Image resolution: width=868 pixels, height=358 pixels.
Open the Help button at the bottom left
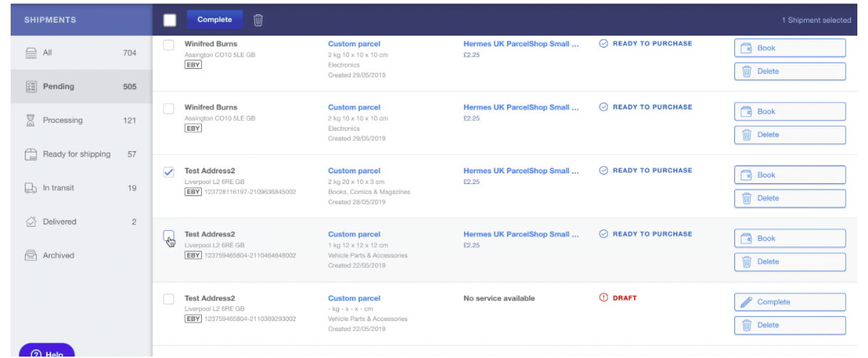(x=47, y=352)
